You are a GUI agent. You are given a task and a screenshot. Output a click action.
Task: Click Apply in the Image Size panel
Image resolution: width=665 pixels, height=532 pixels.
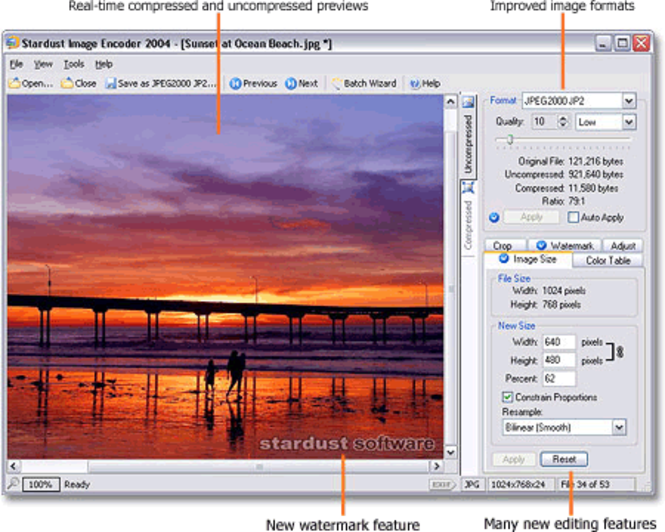(514, 459)
